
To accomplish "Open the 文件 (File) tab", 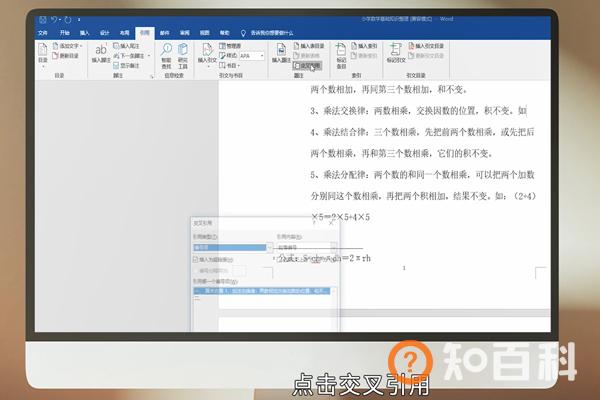I will 43,33.
